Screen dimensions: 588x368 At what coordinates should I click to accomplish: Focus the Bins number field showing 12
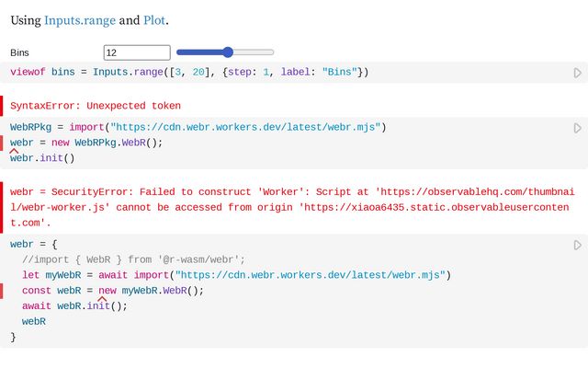tap(137, 52)
